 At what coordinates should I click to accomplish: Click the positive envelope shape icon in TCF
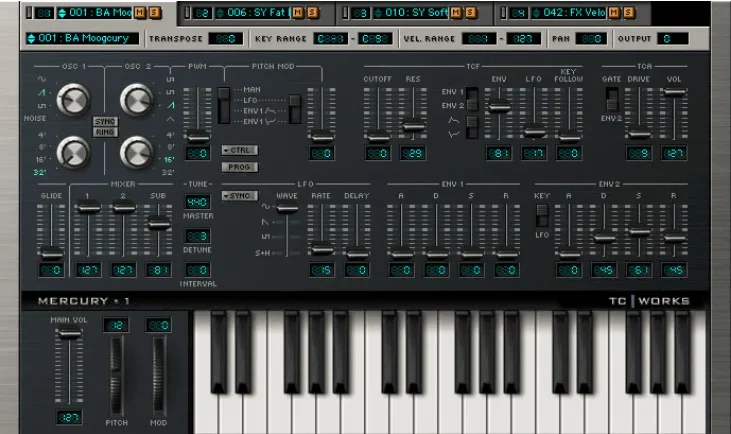[x=454, y=121]
